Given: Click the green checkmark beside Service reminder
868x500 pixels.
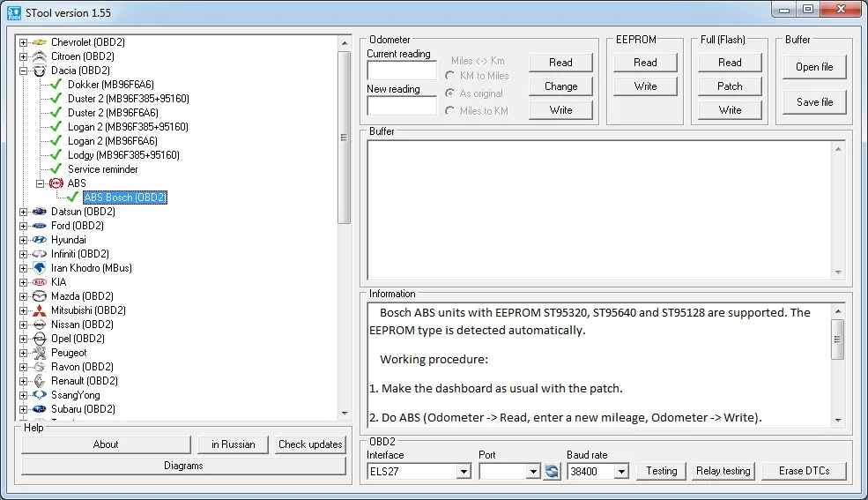Looking at the screenshot, I should 56,169.
